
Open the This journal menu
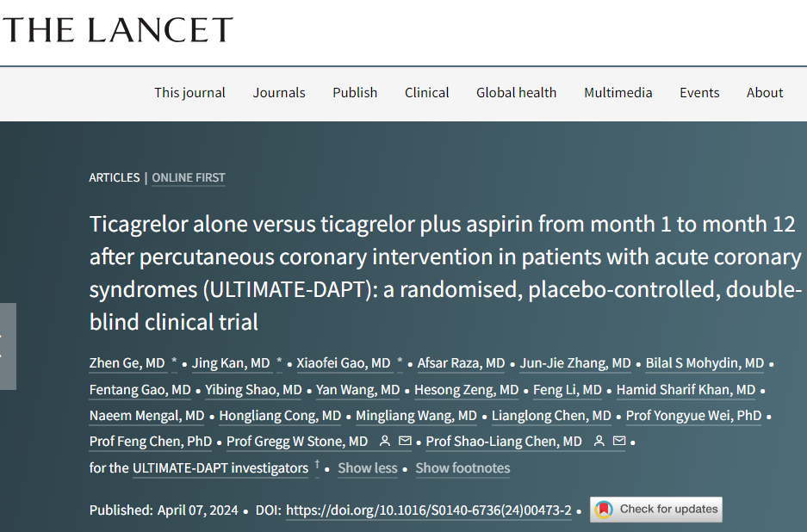[189, 93]
